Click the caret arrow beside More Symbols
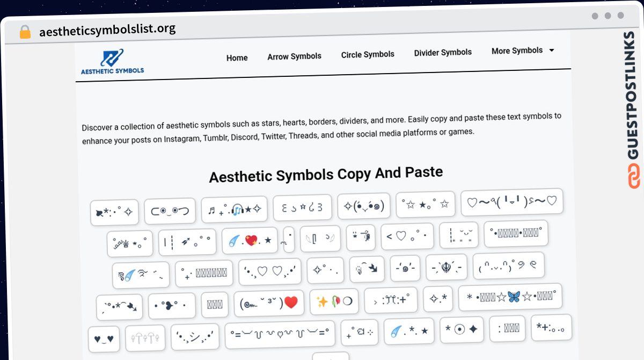Image resolution: width=644 pixels, height=360 pixels. 551,50
